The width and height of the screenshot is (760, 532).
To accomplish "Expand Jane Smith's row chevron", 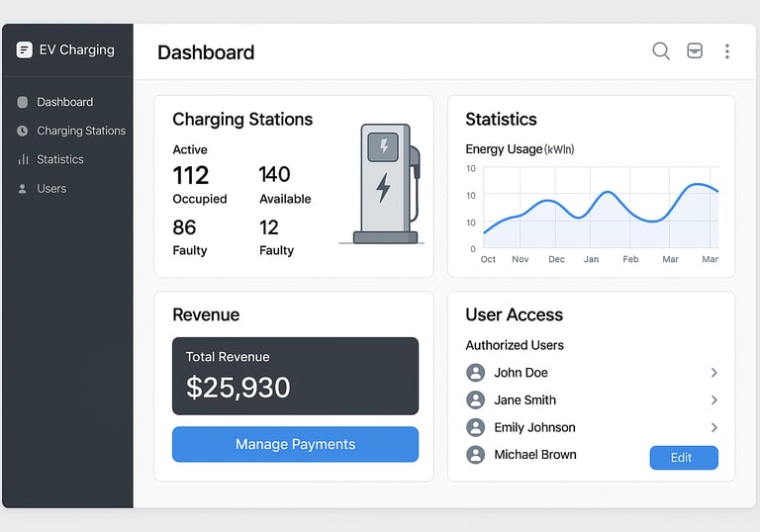I will click(713, 400).
